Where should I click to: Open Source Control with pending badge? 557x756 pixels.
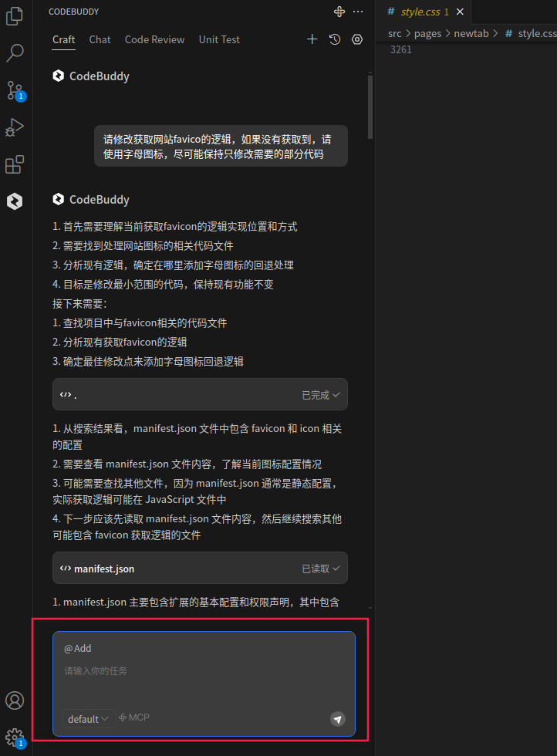click(x=15, y=91)
